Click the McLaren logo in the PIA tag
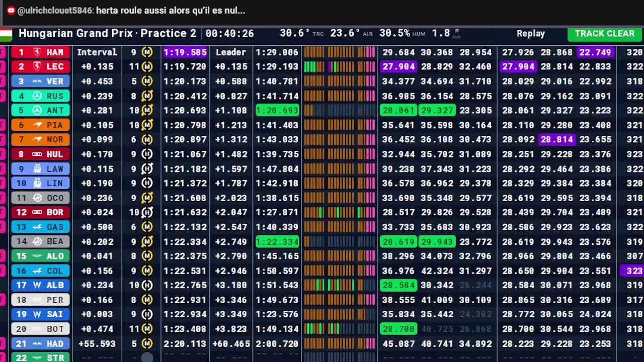 [37, 125]
